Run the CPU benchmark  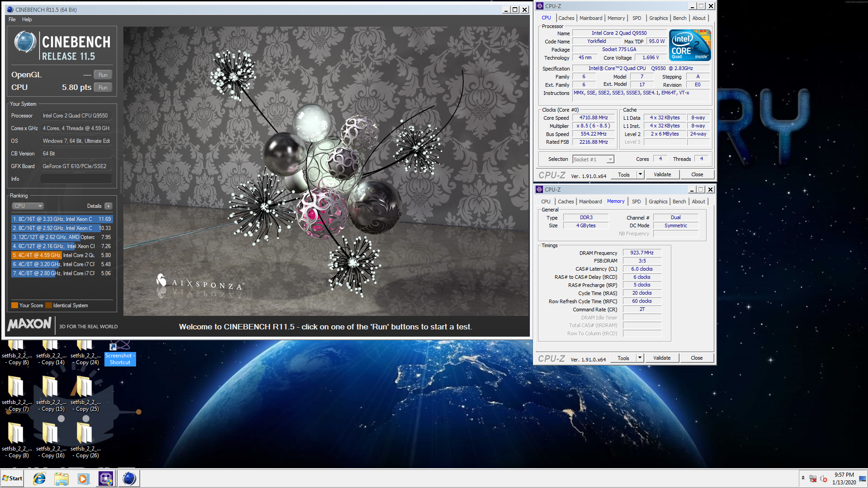coord(103,88)
